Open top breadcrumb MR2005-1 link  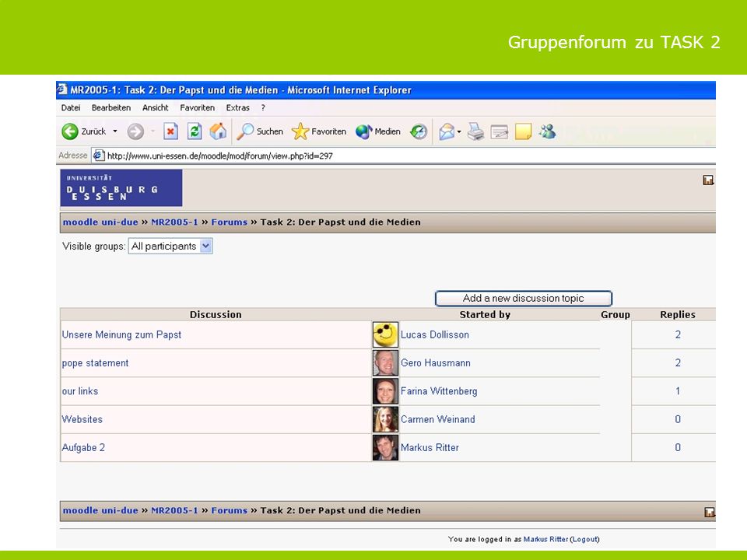coord(174,222)
